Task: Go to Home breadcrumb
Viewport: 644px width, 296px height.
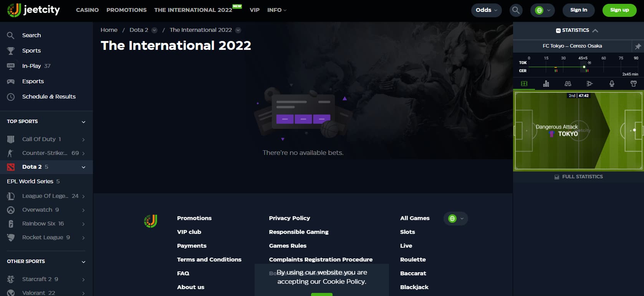Action: tap(109, 30)
